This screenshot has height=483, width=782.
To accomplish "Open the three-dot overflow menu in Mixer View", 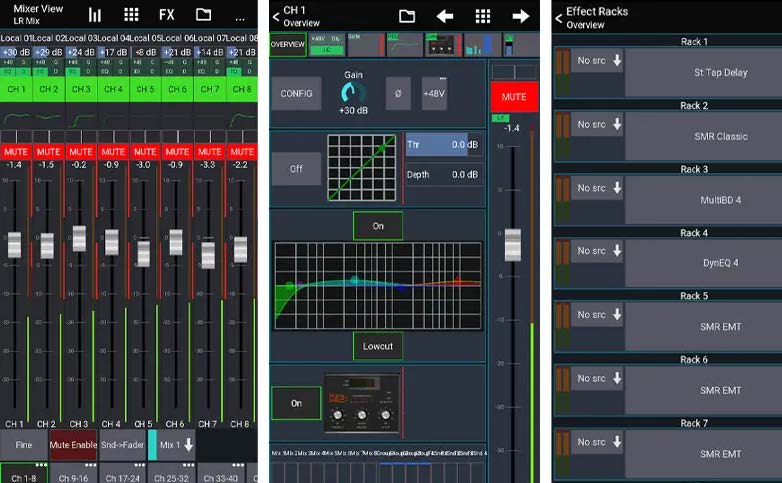I will (x=240, y=19).
